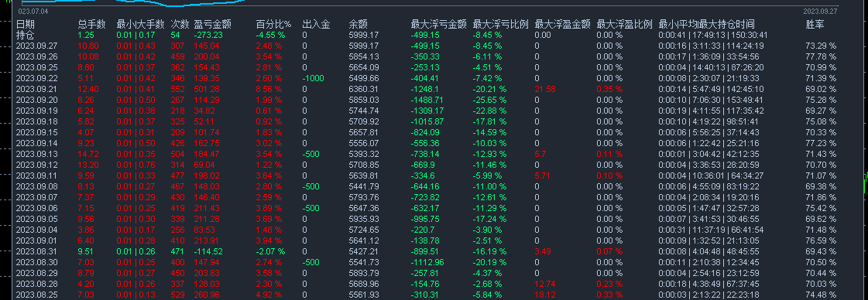Image resolution: width=868 pixels, height=300 pixels.
Task: Select the date 2023.09.26
Action: pos(37,56)
